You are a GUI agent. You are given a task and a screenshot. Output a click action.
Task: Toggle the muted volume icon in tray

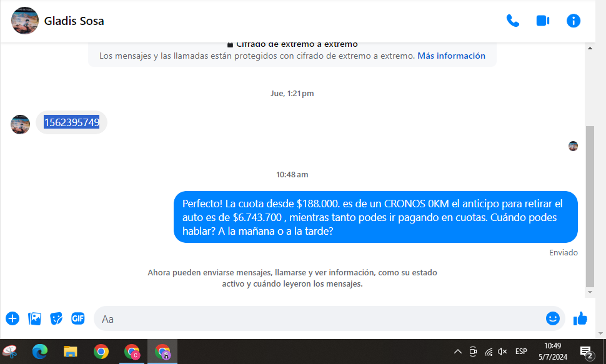click(x=502, y=352)
